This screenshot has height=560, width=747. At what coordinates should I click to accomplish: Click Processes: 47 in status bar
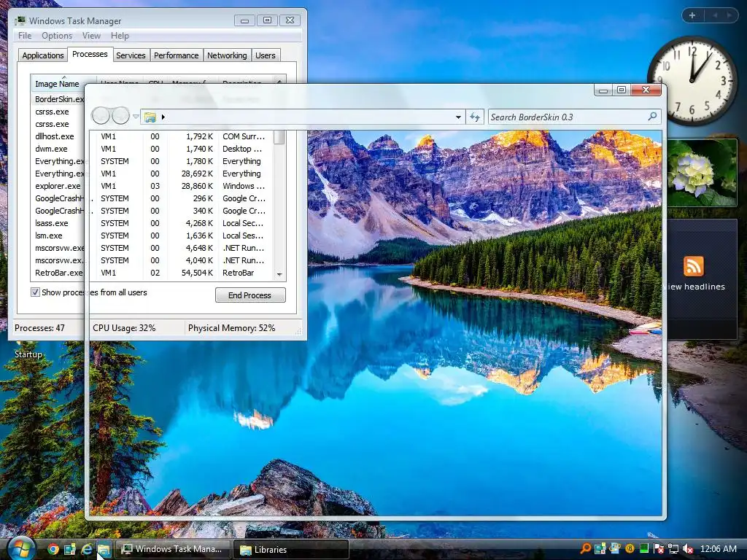(39, 327)
